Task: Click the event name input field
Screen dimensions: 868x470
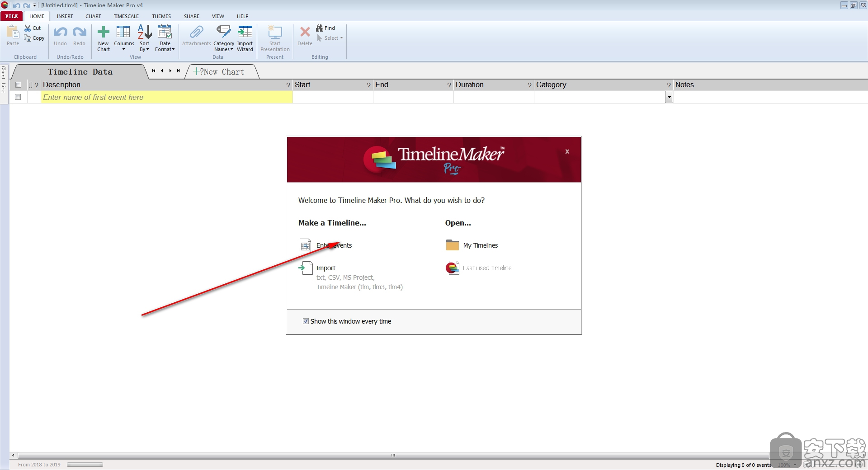Action: click(167, 97)
